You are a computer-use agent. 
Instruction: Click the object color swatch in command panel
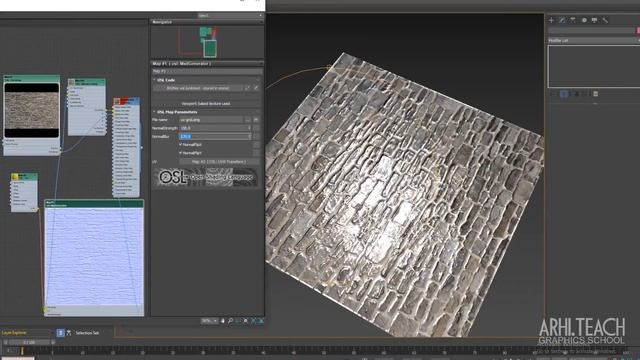(638, 31)
